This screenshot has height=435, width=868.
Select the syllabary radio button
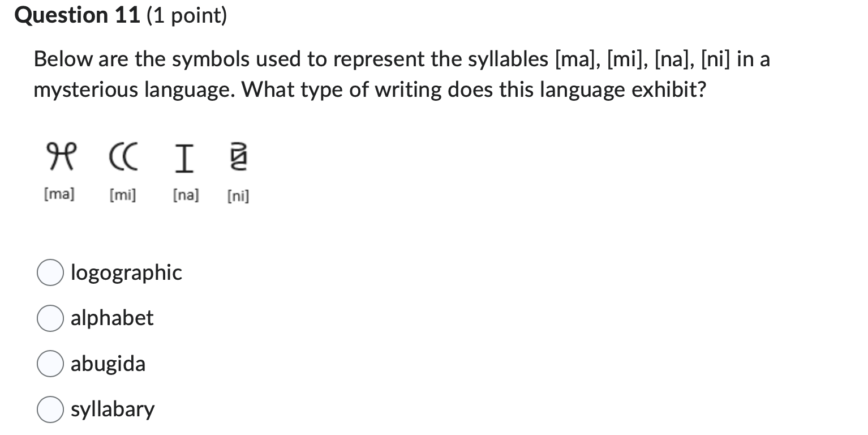click(50, 409)
